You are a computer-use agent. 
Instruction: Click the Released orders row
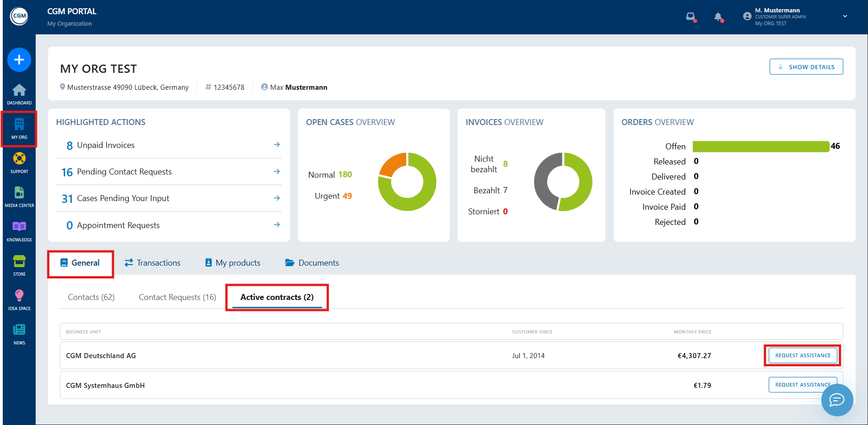coord(676,162)
